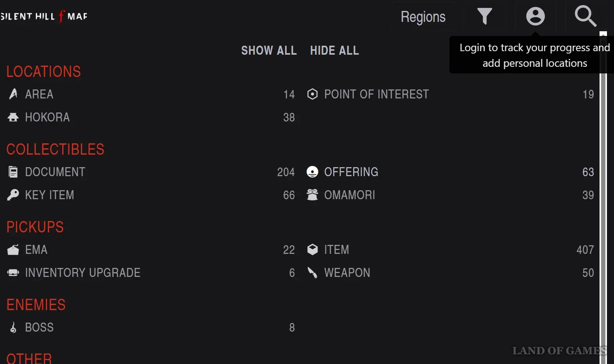This screenshot has height=364, width=614.
Task: Select the Enemies category heading
Action: [36, 305]
